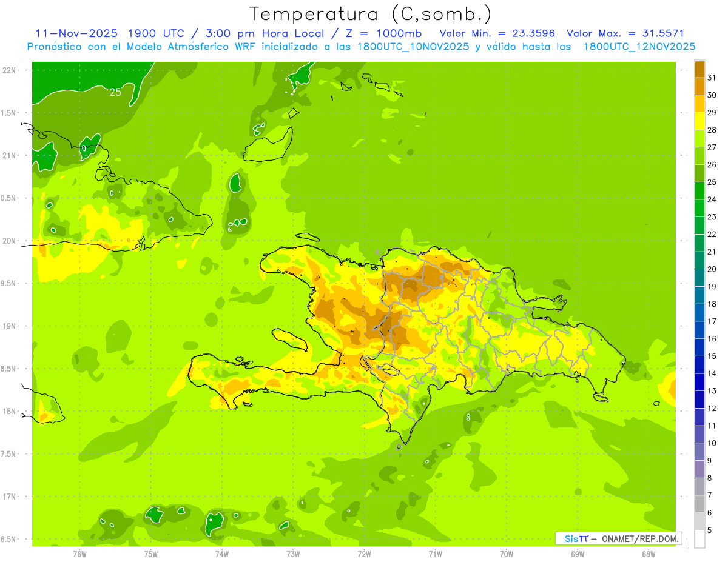Screen dimensions: 728x562
Task: Click the date text '11-Nov-2025 1900 UTC'
Action: 109,33
